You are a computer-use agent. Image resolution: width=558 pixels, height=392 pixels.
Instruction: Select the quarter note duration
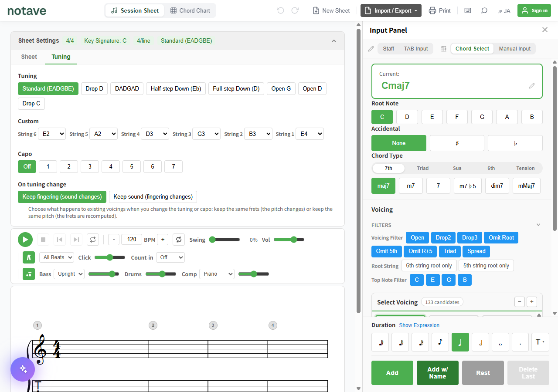point(460,342)
